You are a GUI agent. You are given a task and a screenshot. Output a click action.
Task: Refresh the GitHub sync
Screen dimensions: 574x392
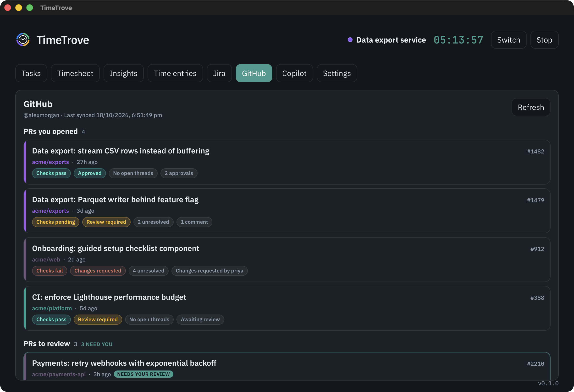tap(531, 107)
